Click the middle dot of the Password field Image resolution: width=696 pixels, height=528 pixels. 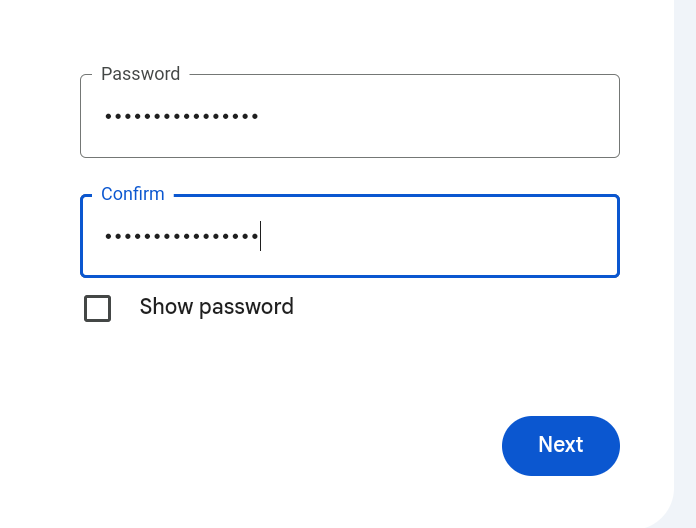tap(182, 117)
